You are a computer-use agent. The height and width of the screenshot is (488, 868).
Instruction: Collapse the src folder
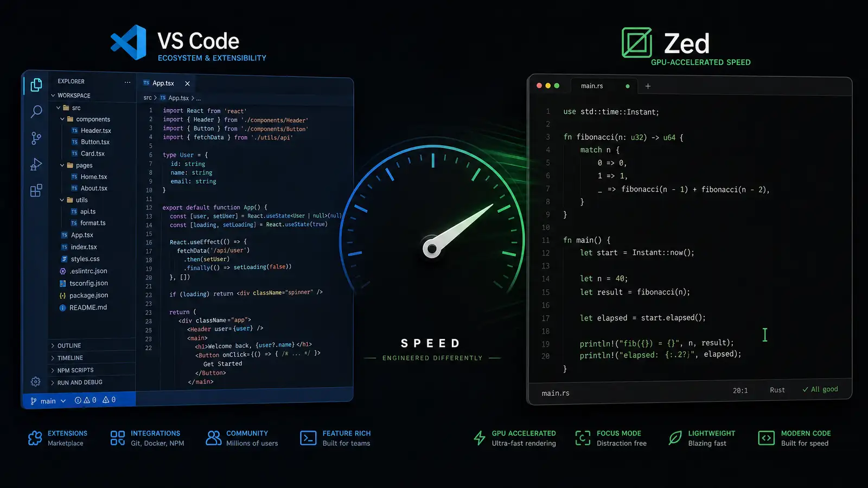tap(69, 108)
